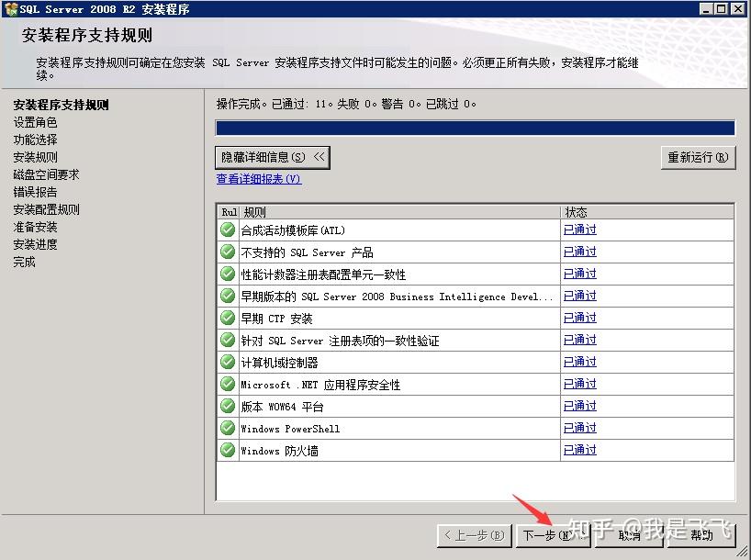Open the 查看详细报表 report link
The width and height of the screenshot is (751, 560).
point(256,178)
